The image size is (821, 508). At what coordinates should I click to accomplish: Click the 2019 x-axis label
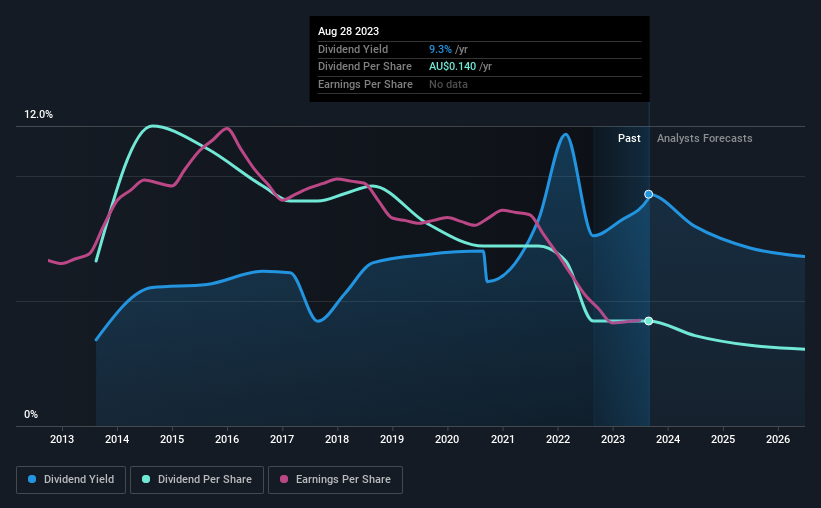[392, 439]
